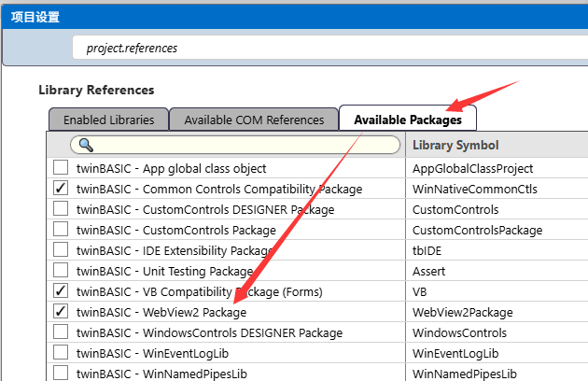The width and height of the screenshot is (588, 381).
Task: Check the Unit Testing Package checkbox
Action: tap(61, 270)
